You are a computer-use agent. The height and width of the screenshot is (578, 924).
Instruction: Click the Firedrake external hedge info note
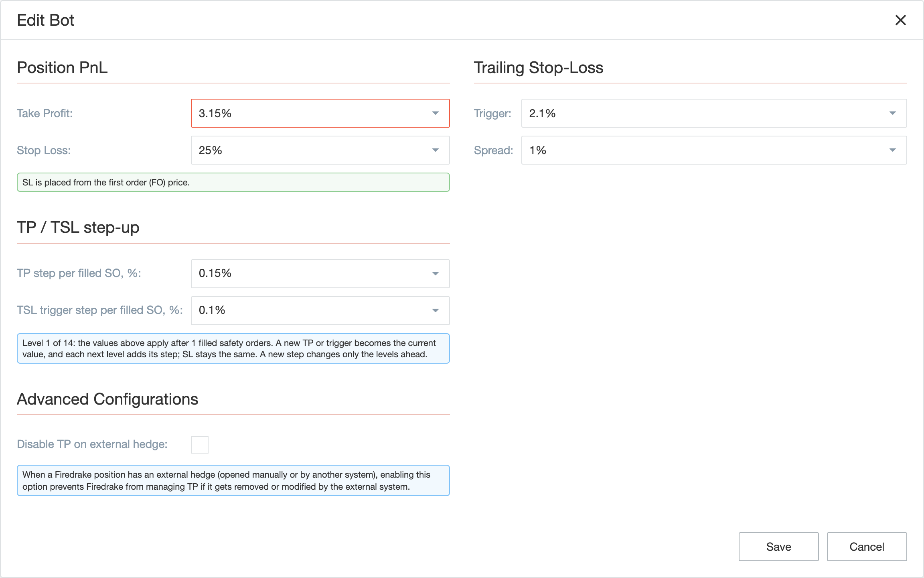click(233, 480)
